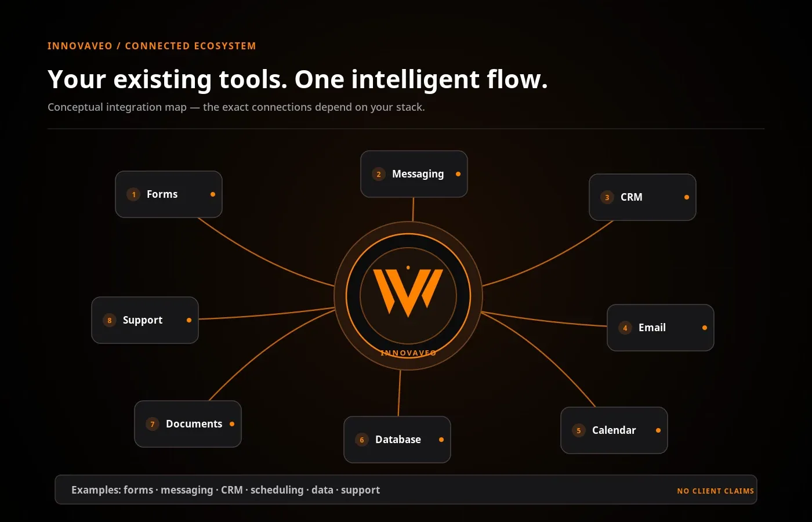Open the Calendar integration node
Image resolution: width=812 pixels, height=522 pixels.
[x=614, y=430]
